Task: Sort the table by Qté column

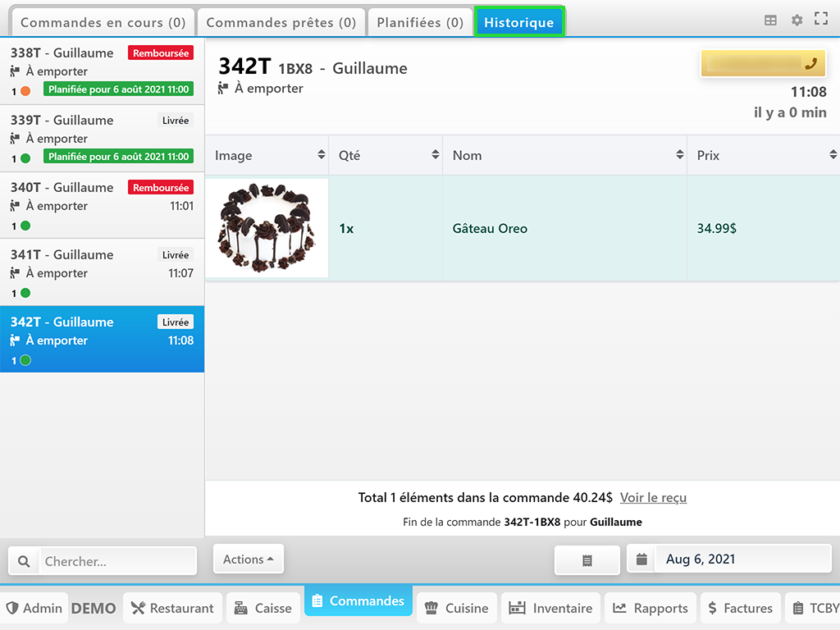Action: point(385,155)
